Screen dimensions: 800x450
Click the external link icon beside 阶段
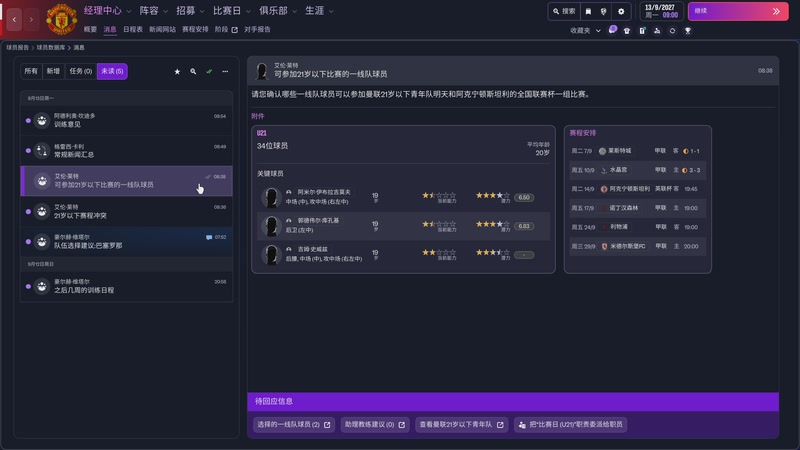tap(235, 30)
